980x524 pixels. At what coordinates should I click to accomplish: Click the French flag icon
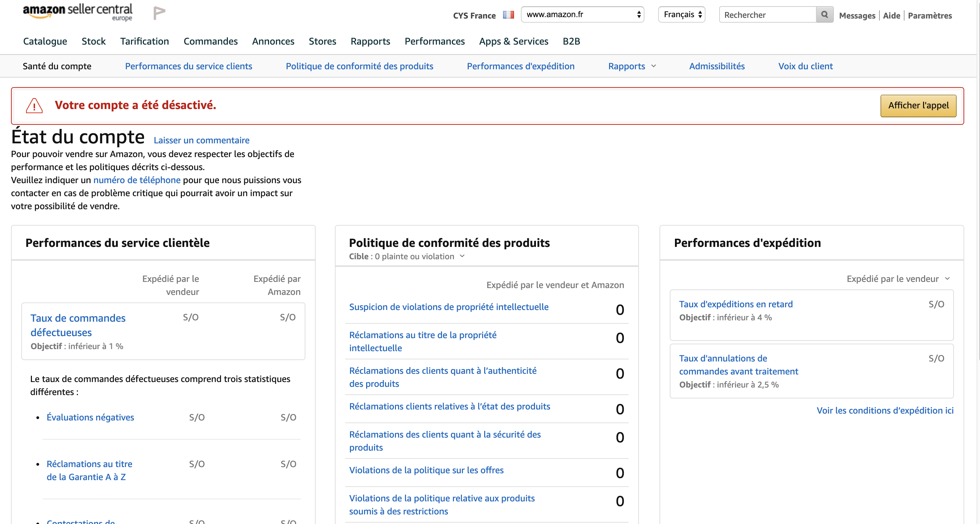(x=508, y=15)
